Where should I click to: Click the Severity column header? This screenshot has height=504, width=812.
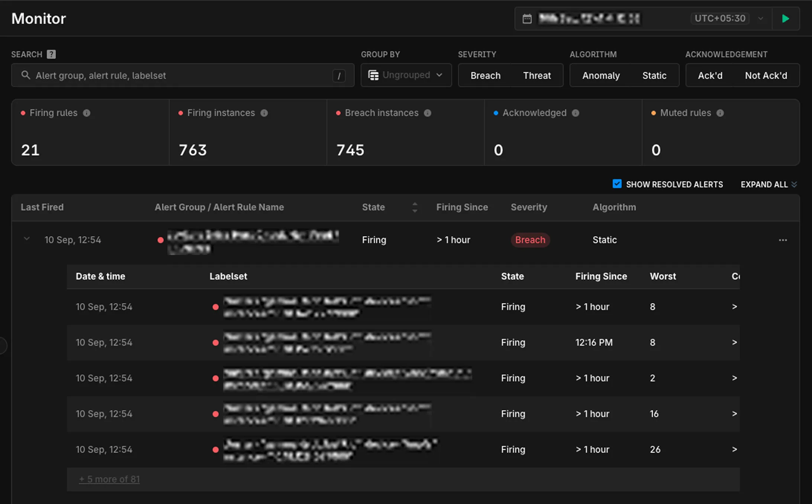[x=529, y=207]
